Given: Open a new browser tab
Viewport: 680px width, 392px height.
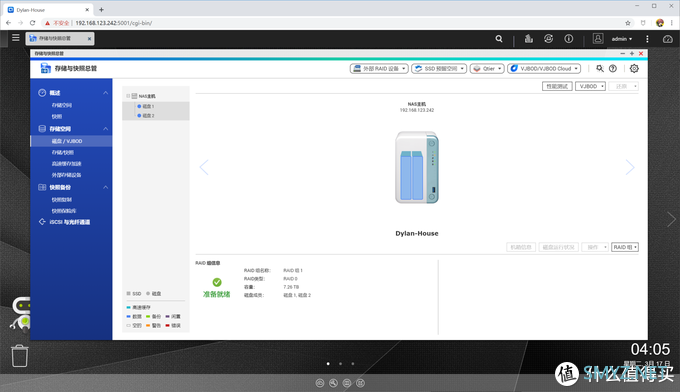Looking at the screenshot, I should [101, 10].
